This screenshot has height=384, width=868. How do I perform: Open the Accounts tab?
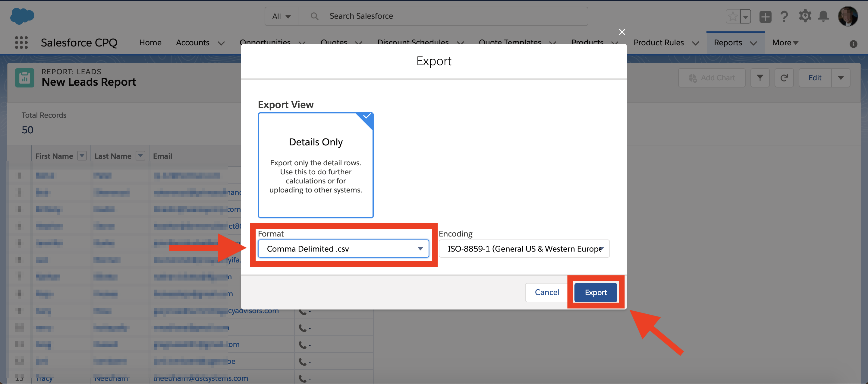pyautogui.click(x=192, y=43)
